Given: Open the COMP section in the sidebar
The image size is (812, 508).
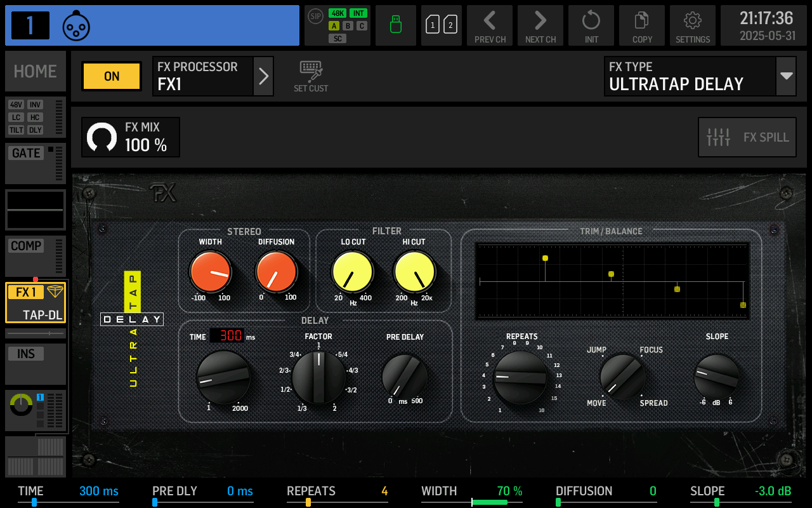Looking at the screenshot, I should [25, 246].
